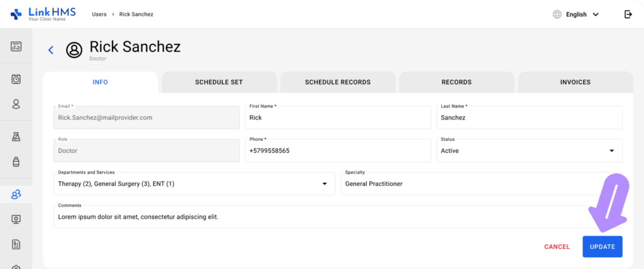This screenshot has width=644, height=269.
Task: Switch to the Schedule Set tab
Action: pos(219,82)
